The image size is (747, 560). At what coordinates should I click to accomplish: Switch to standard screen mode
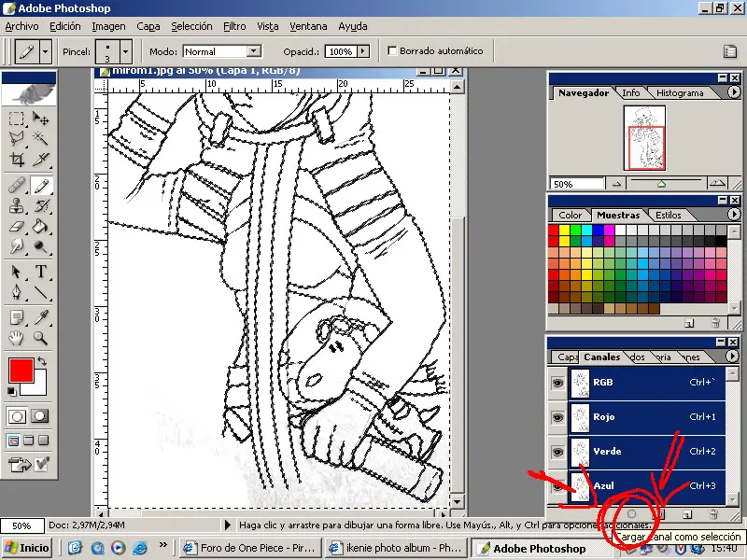13,441
